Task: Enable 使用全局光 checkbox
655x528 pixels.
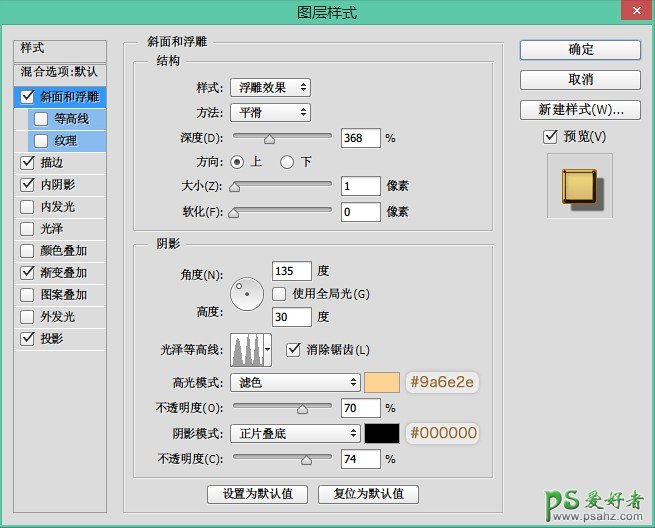Action: (x=280, y=293)
